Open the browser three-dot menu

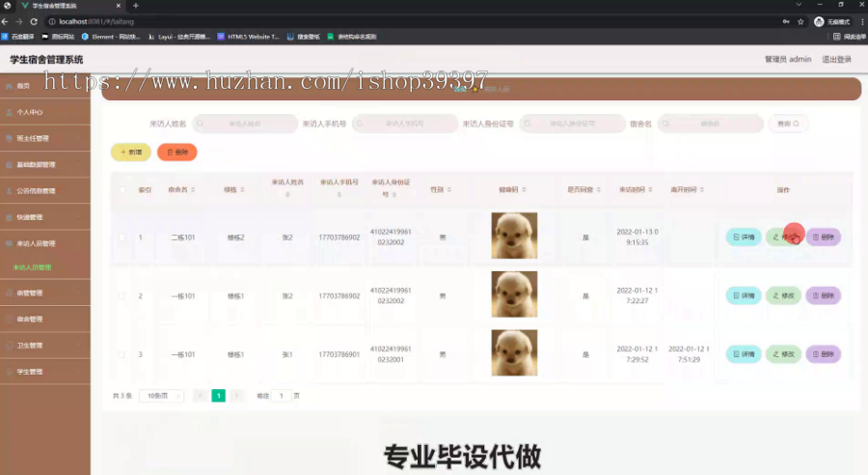[x=862, y=21]
